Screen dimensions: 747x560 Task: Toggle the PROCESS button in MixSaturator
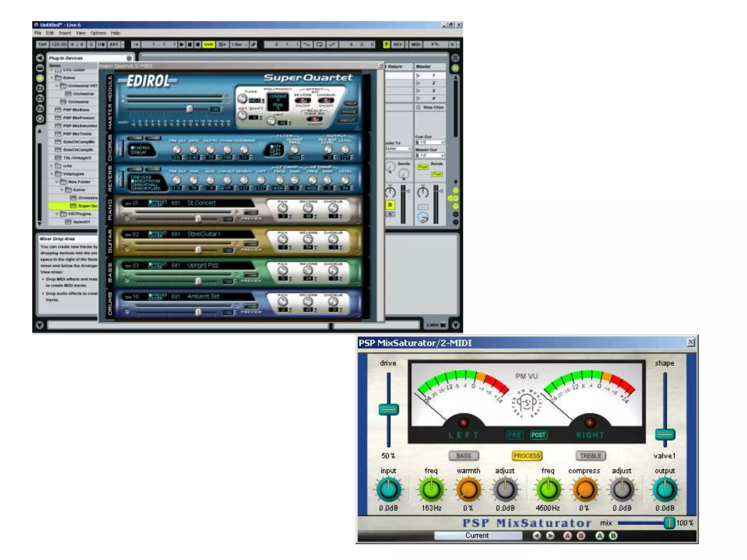pos(527,456)
